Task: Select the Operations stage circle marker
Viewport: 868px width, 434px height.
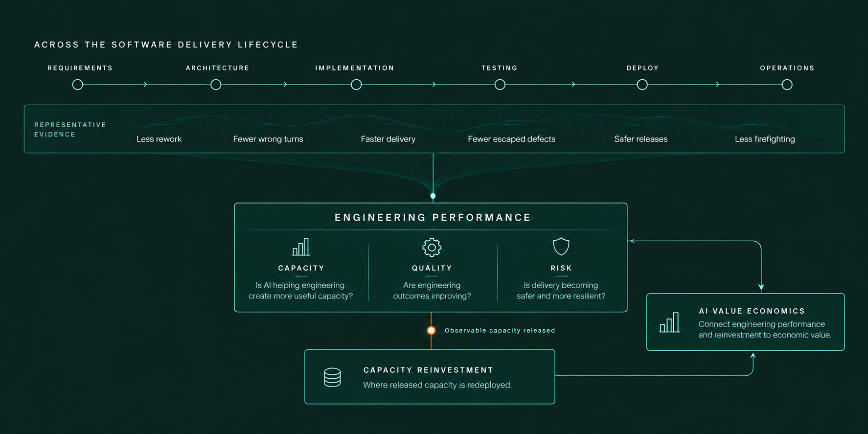Action: tap(787, 85)
